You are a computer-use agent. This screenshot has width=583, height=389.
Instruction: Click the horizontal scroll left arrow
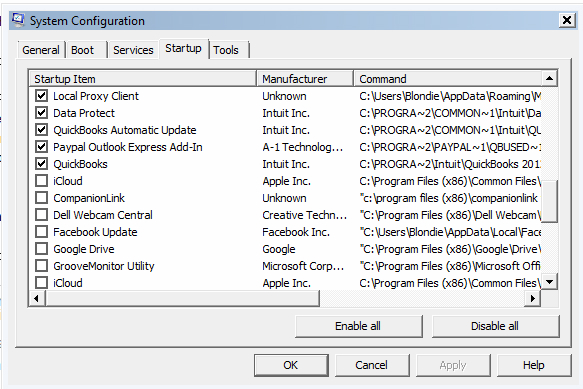click(36, 298)
